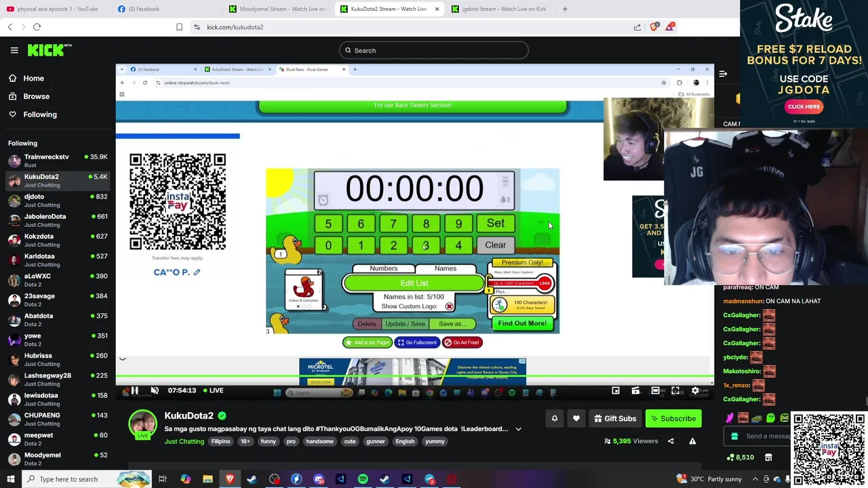The image size is (868, 488).
Task: Switch to Moodyemel Stream tab
Action: point(278,9)
